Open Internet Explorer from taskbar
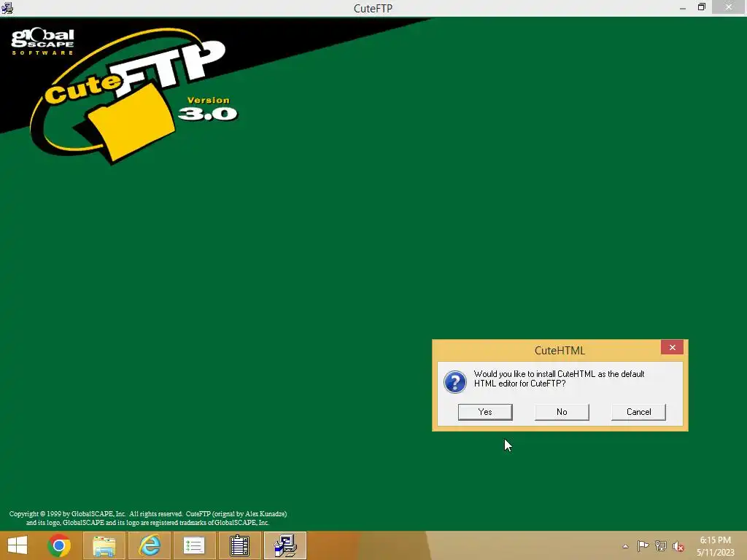This screenshot has height=560, width=747. pyautogui.click(x=149, y=545)
